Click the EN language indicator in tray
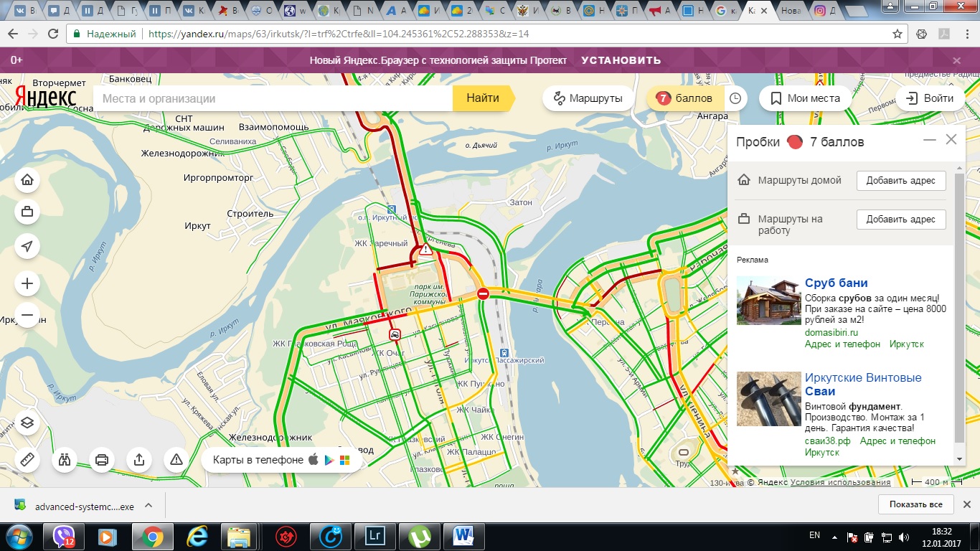This screenshot has width=980, height=551. point(814,535)
